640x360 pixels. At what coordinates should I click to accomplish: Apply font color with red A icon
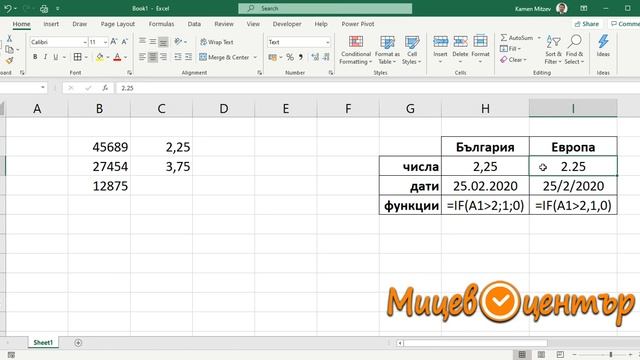(118, 57)
